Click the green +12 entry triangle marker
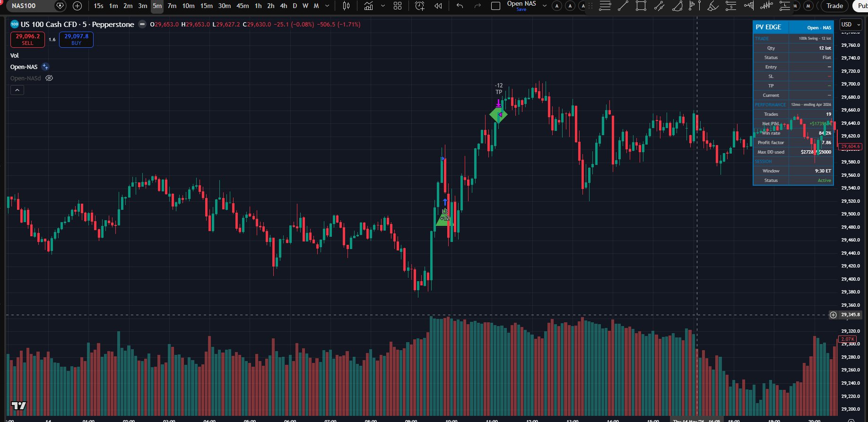This screenshot has height=422, width=868. [x=444, y=217]
